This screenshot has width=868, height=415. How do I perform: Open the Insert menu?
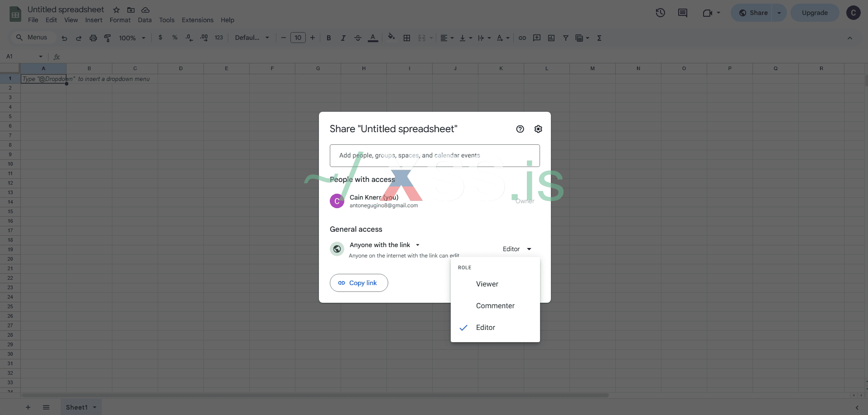click(94, 20)
